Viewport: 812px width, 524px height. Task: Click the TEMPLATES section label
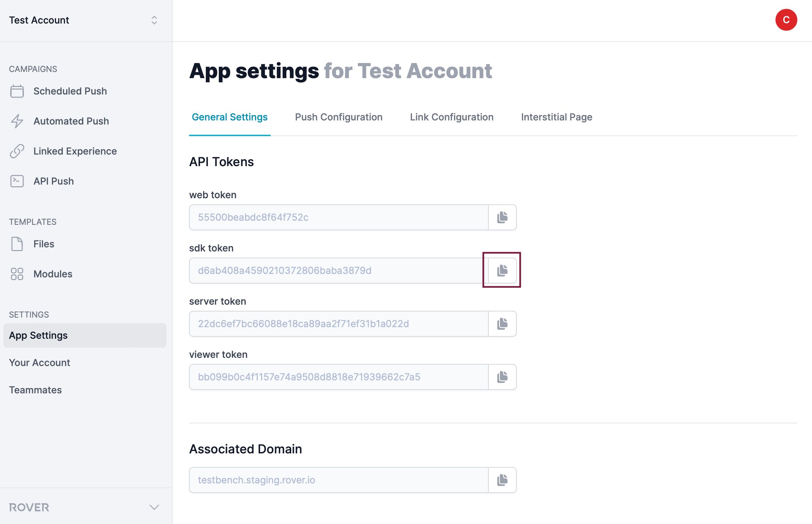coord(33,222)
